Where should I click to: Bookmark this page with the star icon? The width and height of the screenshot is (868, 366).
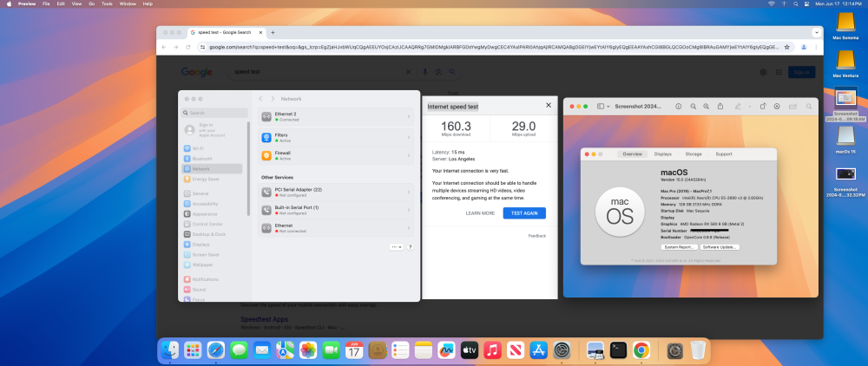tap(787, 48)
